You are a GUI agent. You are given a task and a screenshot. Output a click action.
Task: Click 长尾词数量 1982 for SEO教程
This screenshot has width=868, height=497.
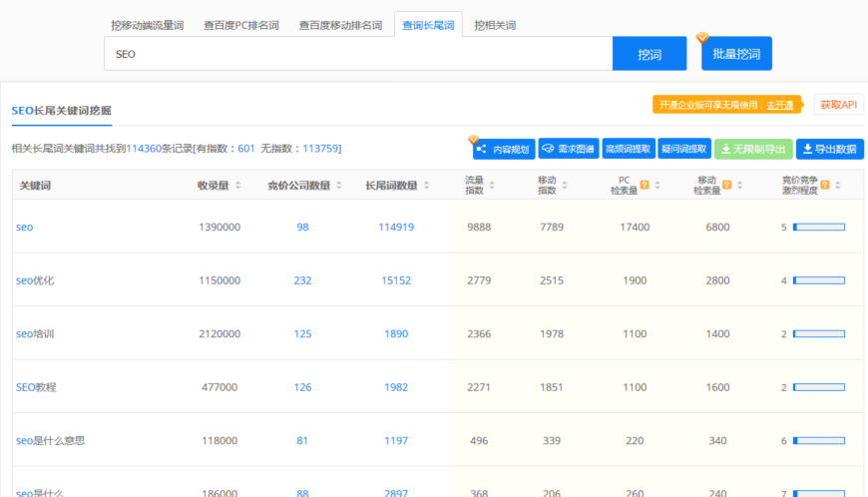[x=396, y=387]
